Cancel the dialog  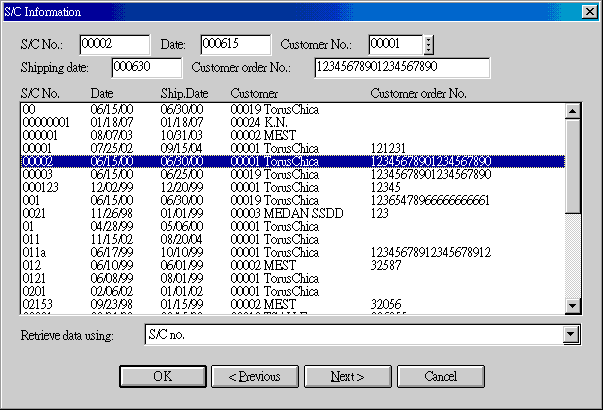pyautogui.click(x=440, y=377)
